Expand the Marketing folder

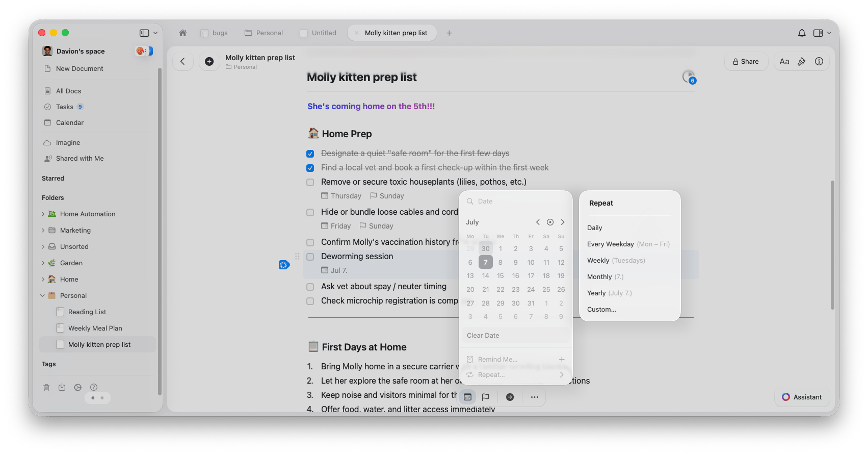point(43,231)
